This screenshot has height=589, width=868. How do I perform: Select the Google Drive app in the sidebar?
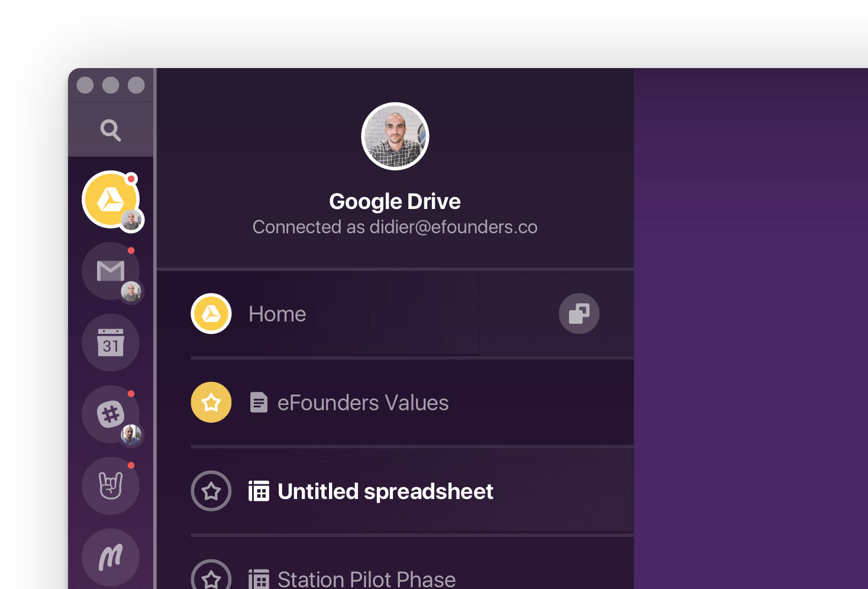pyautogui.click(x=111, y=199)
